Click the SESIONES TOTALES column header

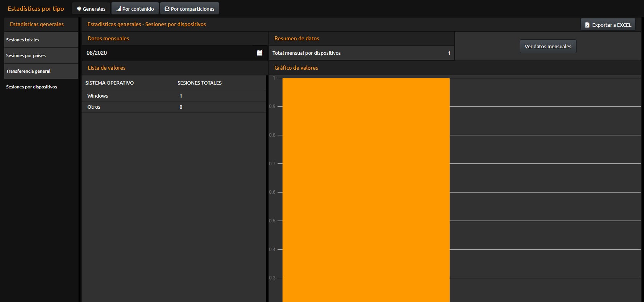click(x=199, y=83)
